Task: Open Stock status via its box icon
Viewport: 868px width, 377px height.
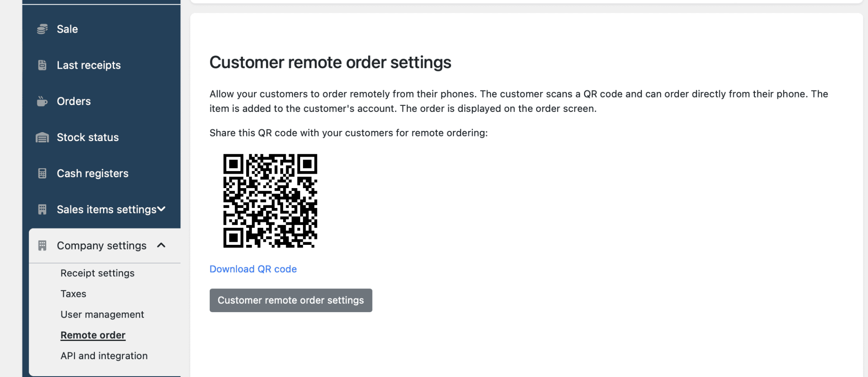Action: [x=42, y=137]
